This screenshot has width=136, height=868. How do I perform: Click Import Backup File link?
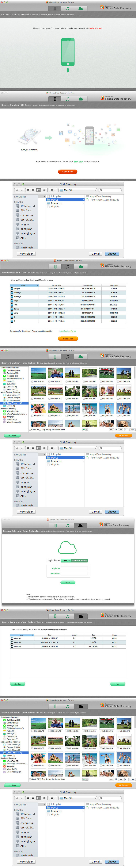pos(67,331)
